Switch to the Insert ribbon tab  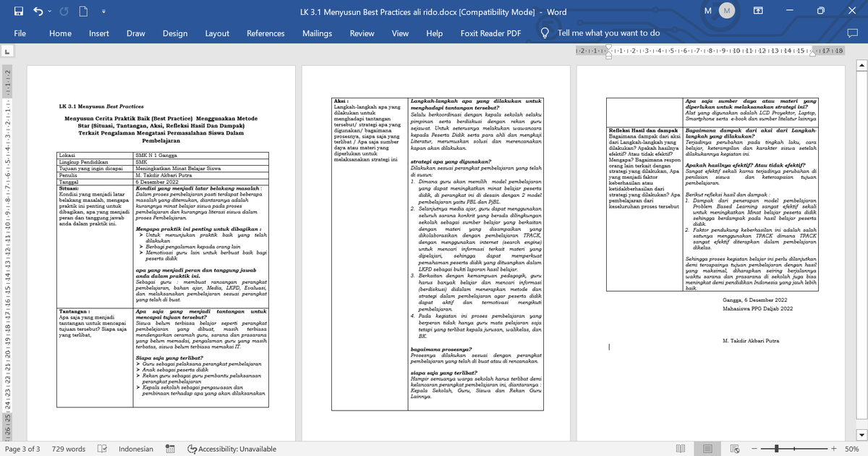click(99, 33)
